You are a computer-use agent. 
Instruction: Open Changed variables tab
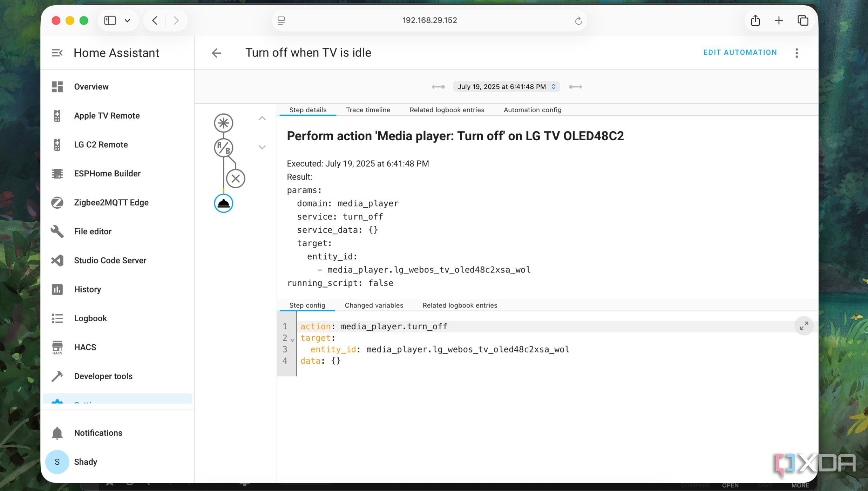[x=374, y=305]
